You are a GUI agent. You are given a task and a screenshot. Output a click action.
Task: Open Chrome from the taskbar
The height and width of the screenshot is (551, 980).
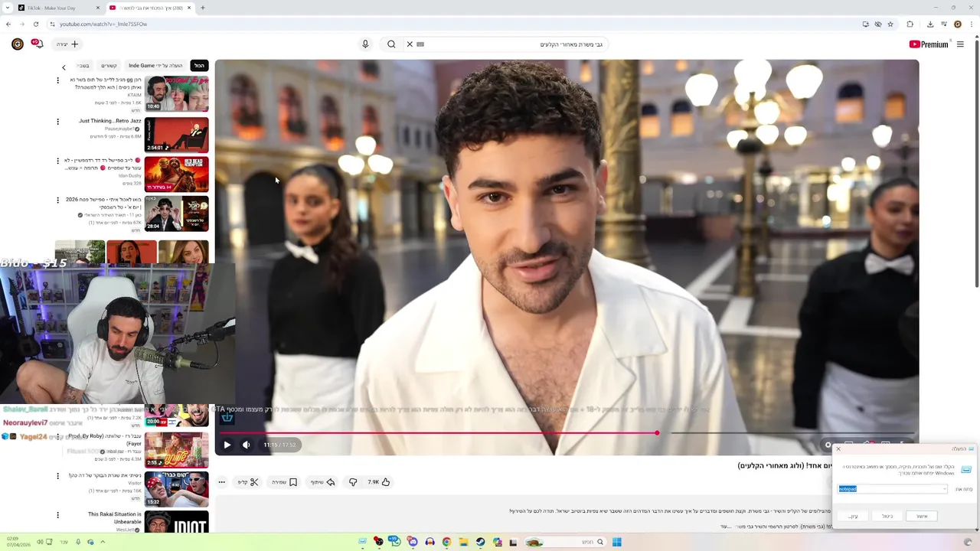point(446,542)
